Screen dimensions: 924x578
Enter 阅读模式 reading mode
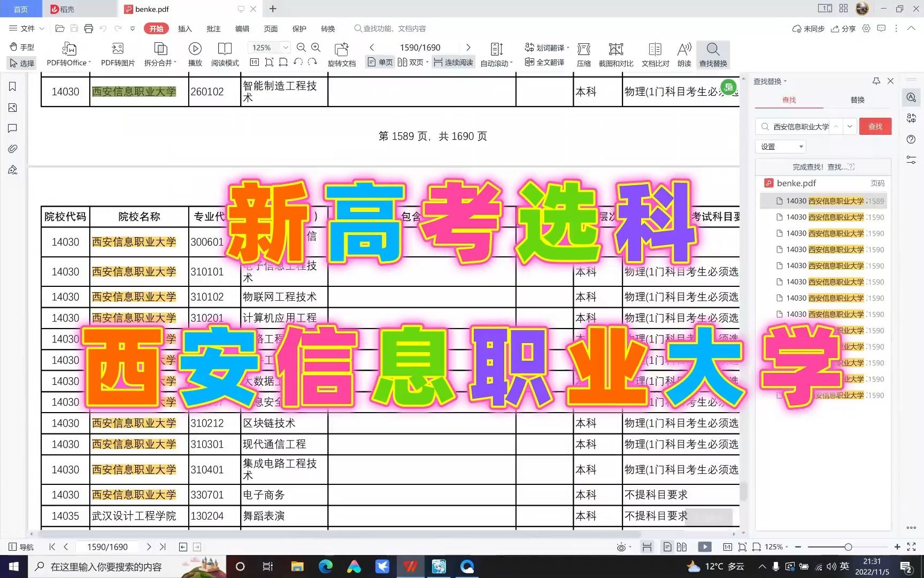[x=225, y=55]
